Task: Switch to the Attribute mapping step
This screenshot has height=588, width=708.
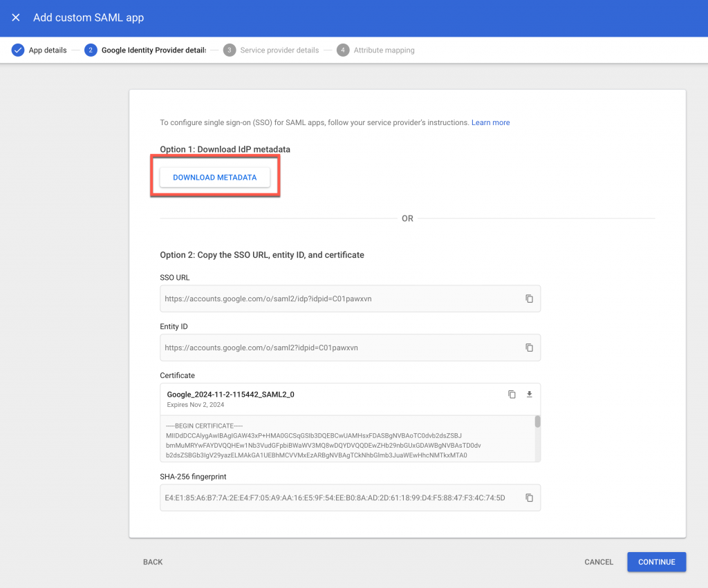Action: [384, 50]
